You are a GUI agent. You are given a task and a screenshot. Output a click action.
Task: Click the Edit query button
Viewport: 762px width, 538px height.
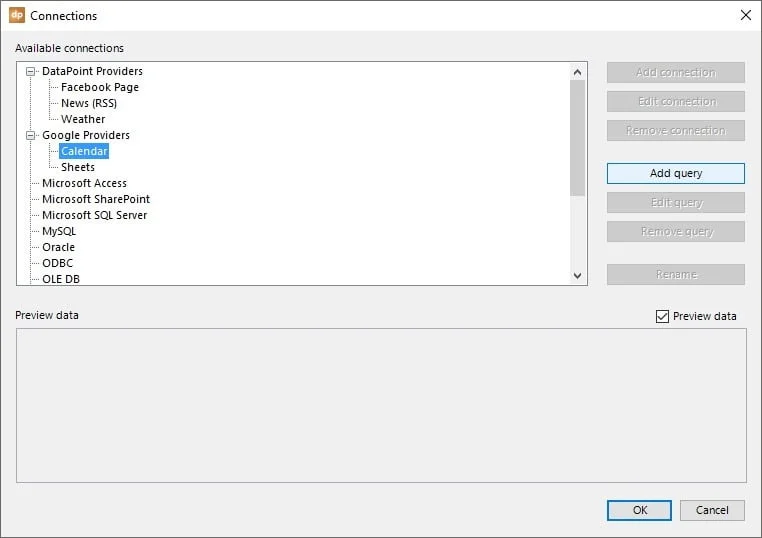pos(675,203)
